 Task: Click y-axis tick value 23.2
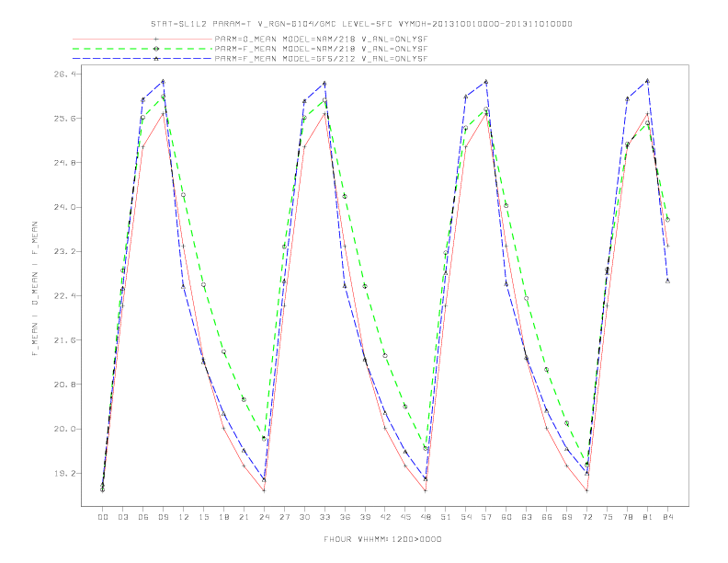click(x=64, y=251)
